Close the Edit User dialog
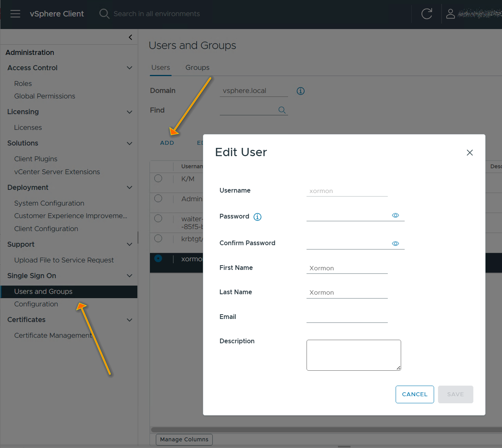The image size is (502, 448). (469, 153)
